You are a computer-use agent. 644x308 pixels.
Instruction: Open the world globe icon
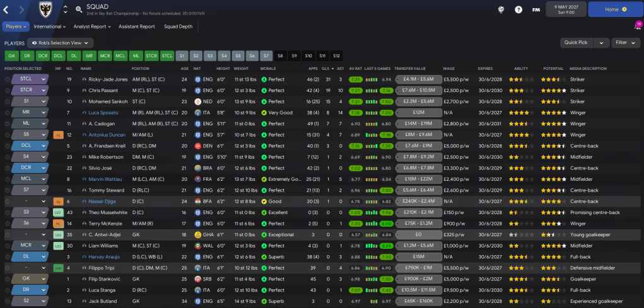pyautogui.click(x=501, y=9)
